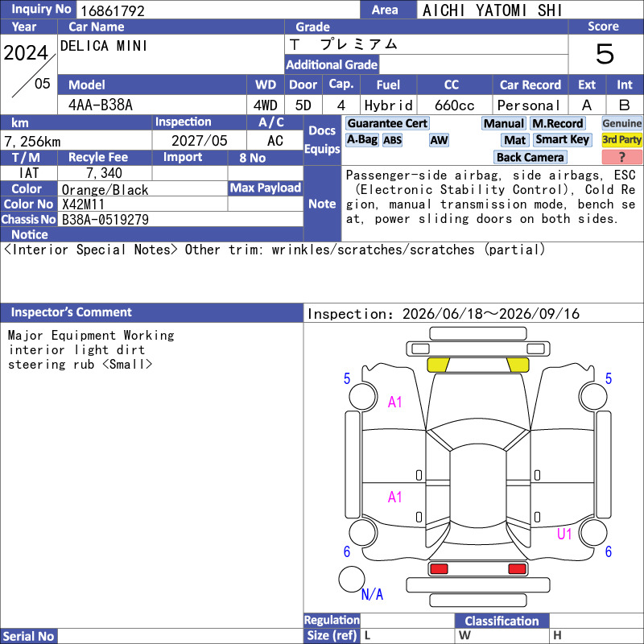The height and width of the screenshot is (644, 644).
Task: Click the red left tail light
Action: (x=439, y=569)
